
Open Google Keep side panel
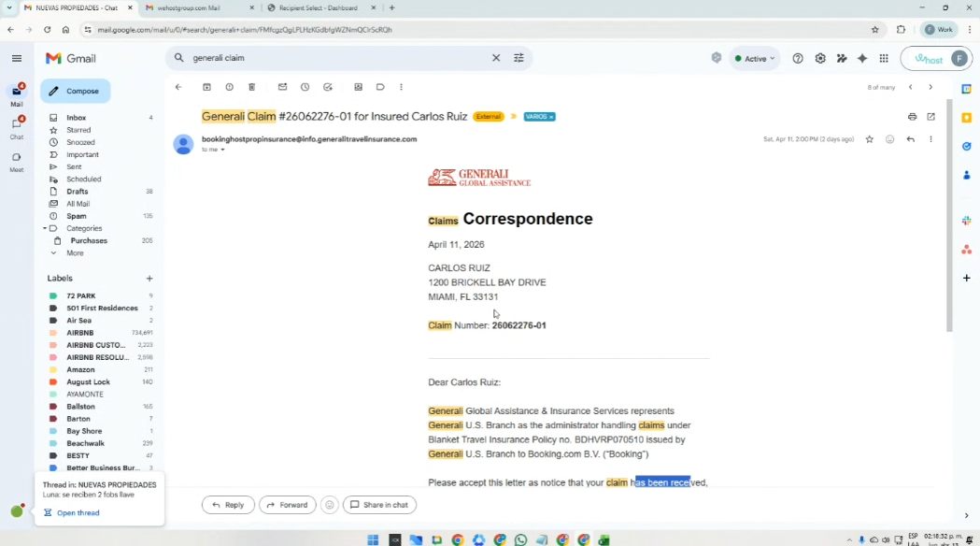tap(966, 118)
